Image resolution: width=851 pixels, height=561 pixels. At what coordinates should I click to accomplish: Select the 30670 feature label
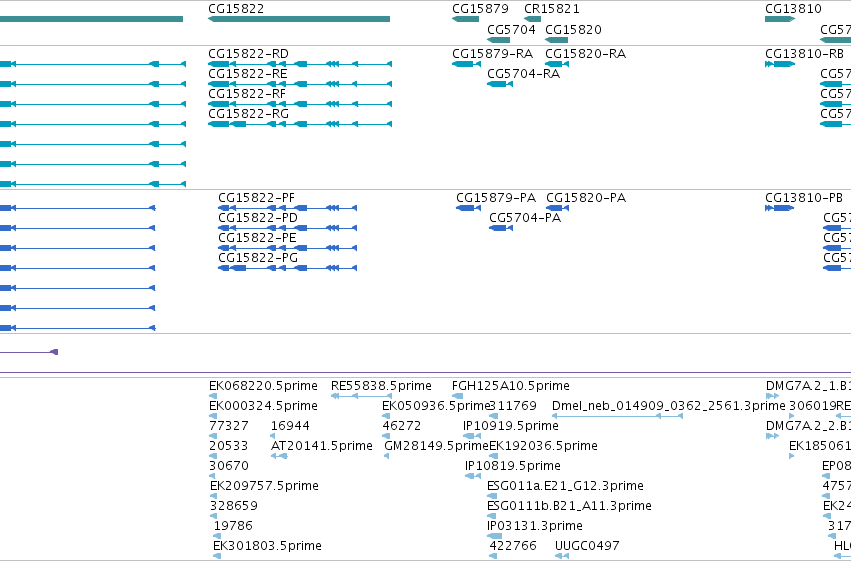(229, 466)
